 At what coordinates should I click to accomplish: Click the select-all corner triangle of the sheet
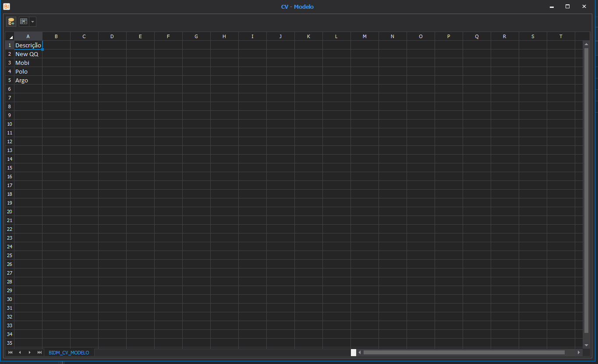(10, 36)
